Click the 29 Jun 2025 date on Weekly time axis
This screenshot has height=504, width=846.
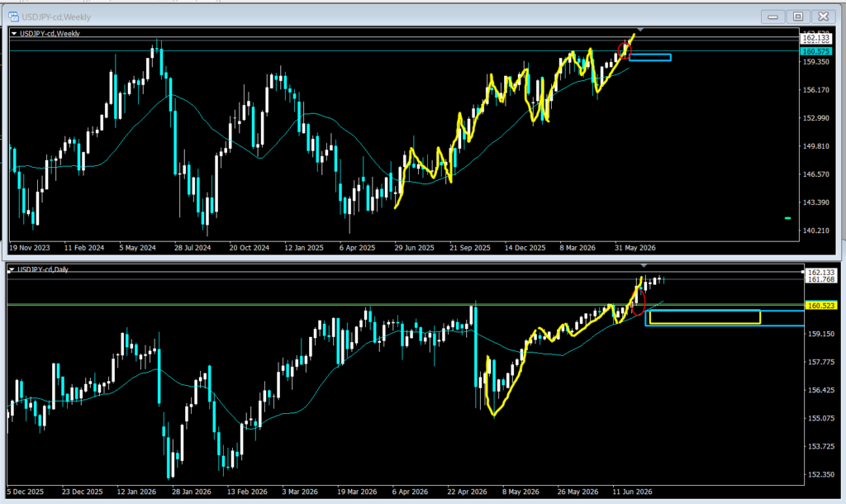click(415, 248)
